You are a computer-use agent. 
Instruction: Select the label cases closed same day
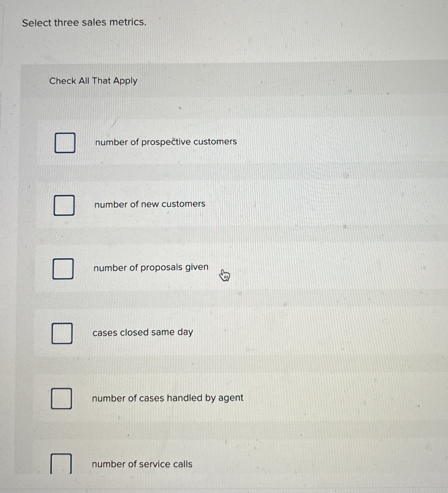coord(143,332)
